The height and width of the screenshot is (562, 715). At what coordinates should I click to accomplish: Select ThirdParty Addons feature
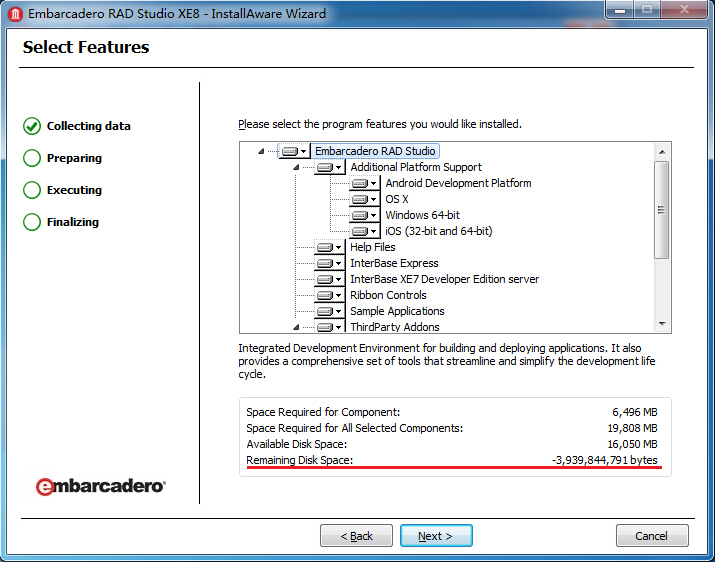tap(394, 327)
